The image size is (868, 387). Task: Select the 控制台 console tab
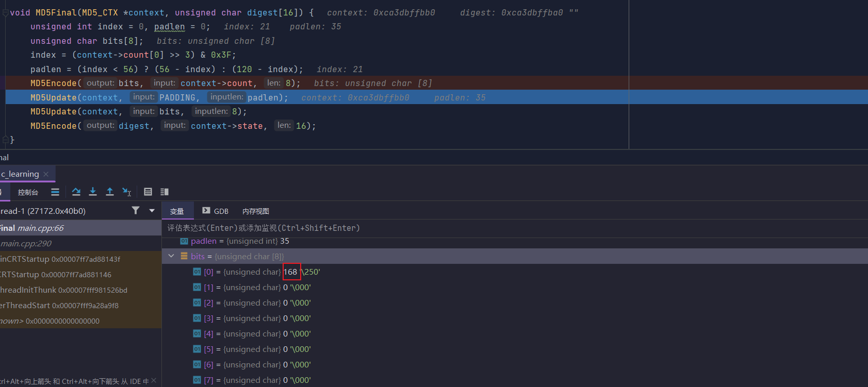pyautogui.click(x=28, y=192)
